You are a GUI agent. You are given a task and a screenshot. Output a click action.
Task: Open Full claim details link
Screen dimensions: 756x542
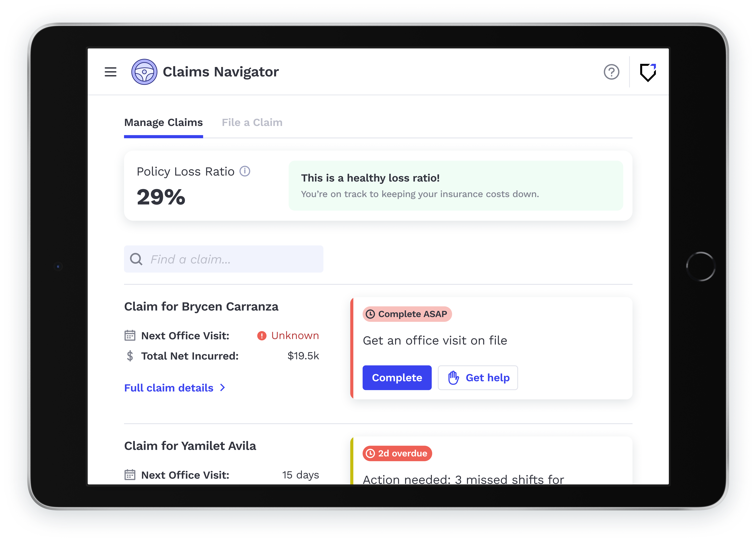tap(169, 388)
